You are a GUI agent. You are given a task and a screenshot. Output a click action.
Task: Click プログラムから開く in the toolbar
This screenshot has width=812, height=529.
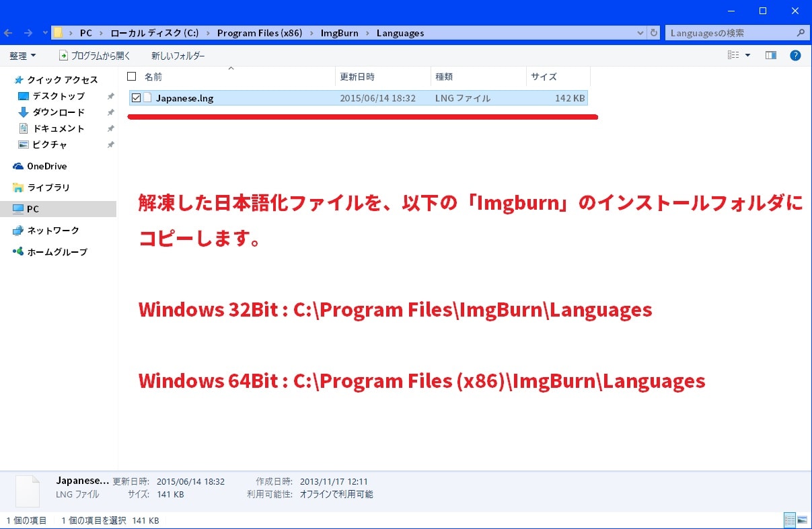[95, 56]
